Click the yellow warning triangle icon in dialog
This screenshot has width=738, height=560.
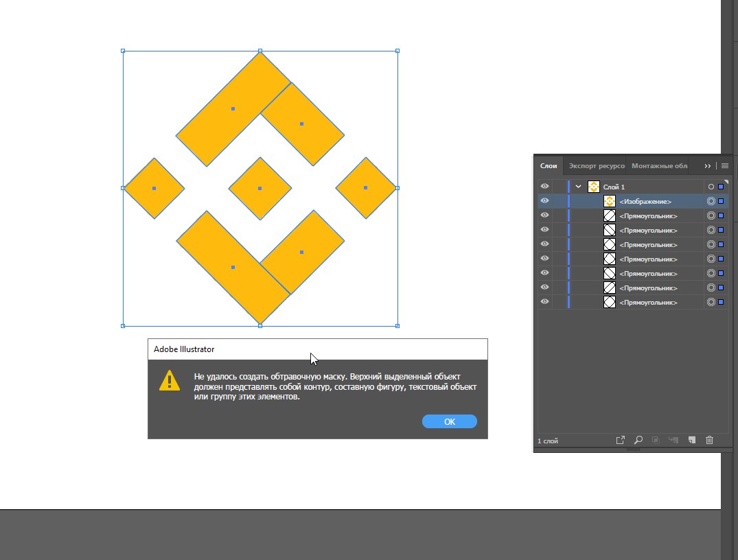pyautogui.click(x=170, y=381)
